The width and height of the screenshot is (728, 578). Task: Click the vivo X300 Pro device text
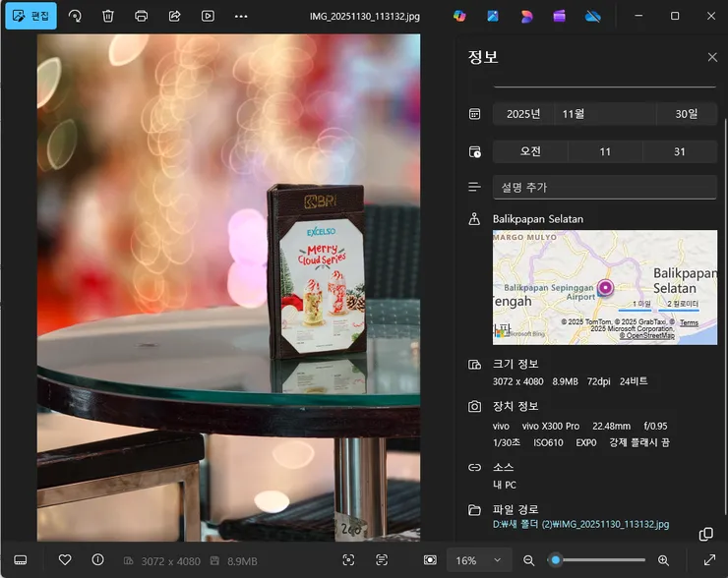pyautogui.click(x=551, y=426)
